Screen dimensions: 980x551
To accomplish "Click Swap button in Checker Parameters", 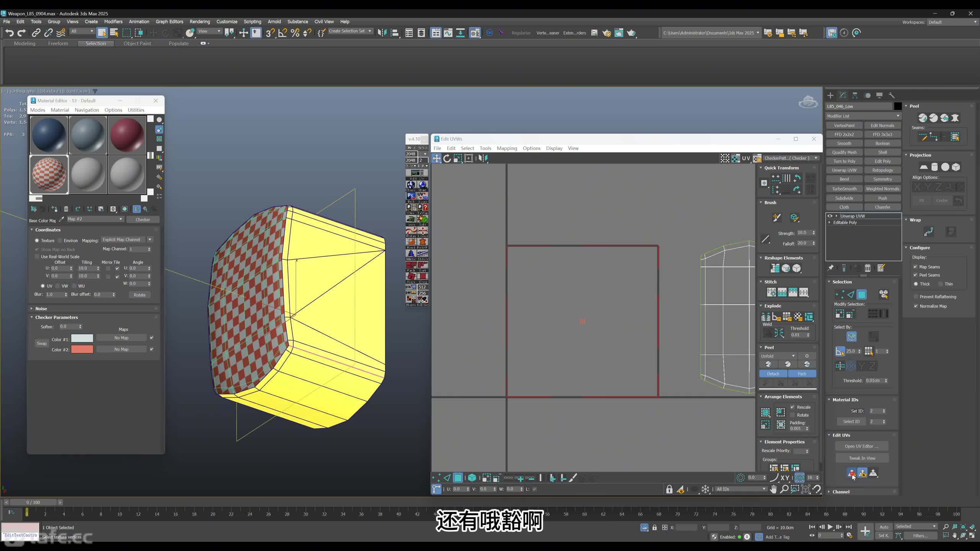I will point(42,343).
